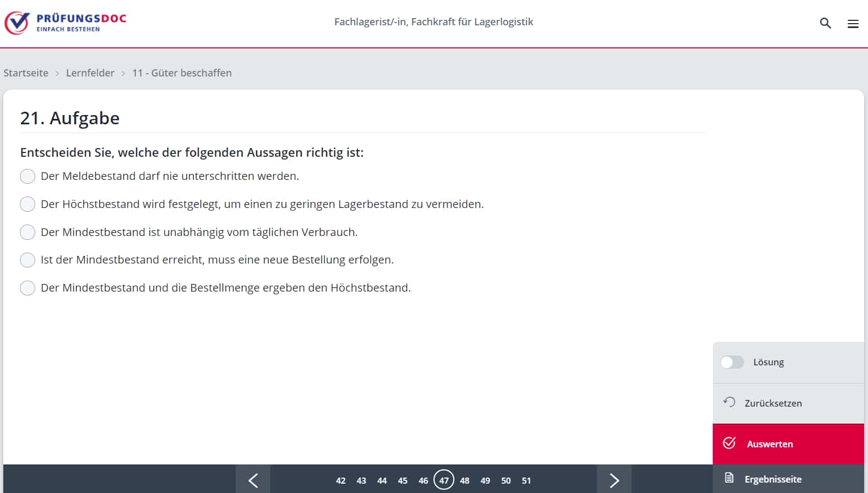Open the Lernfelder breadcrumb link
This screenshot has height=493, width=868.
tap(90, 73)
